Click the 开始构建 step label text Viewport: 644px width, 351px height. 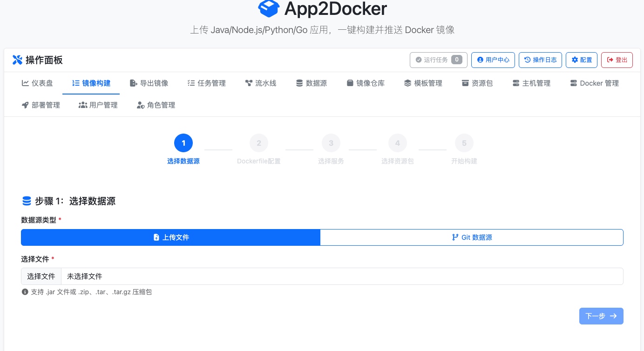coord(464,161)
